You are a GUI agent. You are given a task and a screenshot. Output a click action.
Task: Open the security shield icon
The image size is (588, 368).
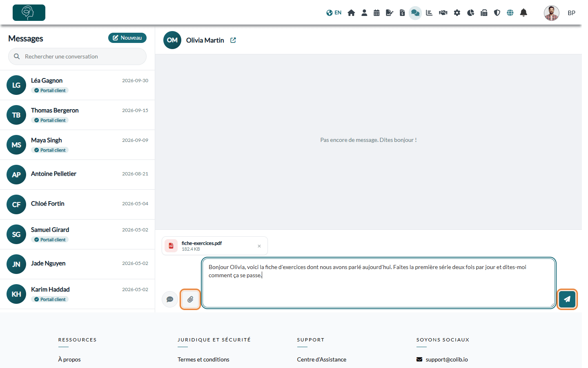pos(497,13)
